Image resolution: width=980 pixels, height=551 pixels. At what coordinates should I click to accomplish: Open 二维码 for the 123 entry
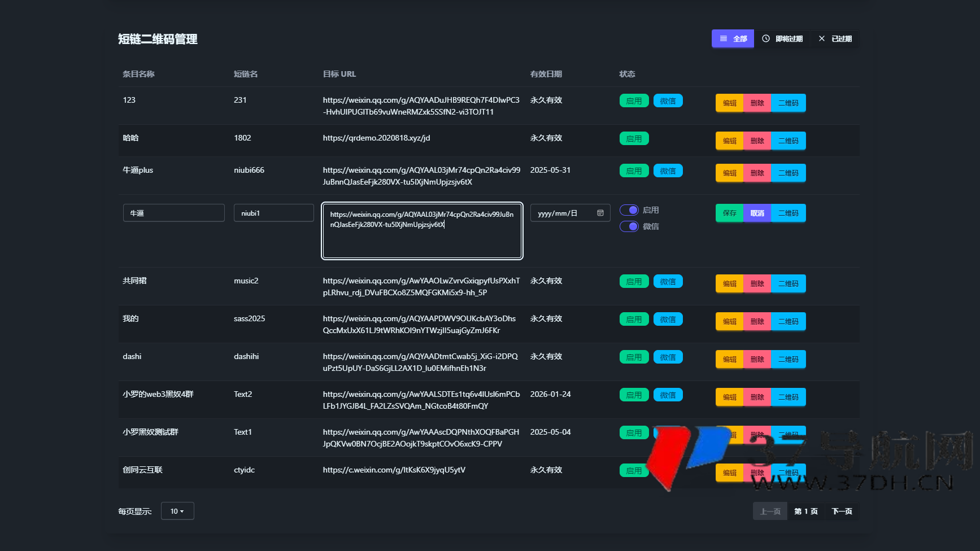[788, 103]
